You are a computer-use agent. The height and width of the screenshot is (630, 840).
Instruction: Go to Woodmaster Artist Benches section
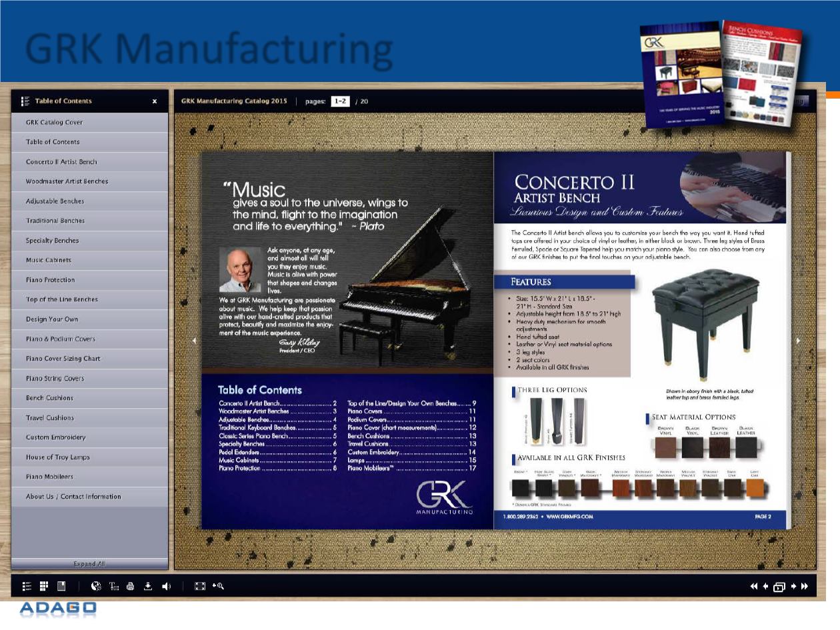pyautogui.click(x=90, y=181)
